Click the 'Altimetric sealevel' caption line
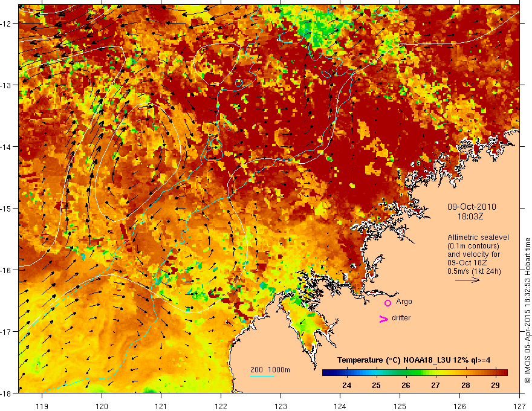532x411 pixels. click(478, 238)
